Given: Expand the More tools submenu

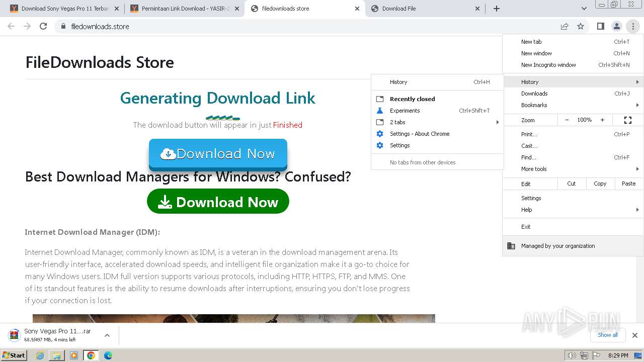Looking at the screenshot, I should tap(573, 169).
